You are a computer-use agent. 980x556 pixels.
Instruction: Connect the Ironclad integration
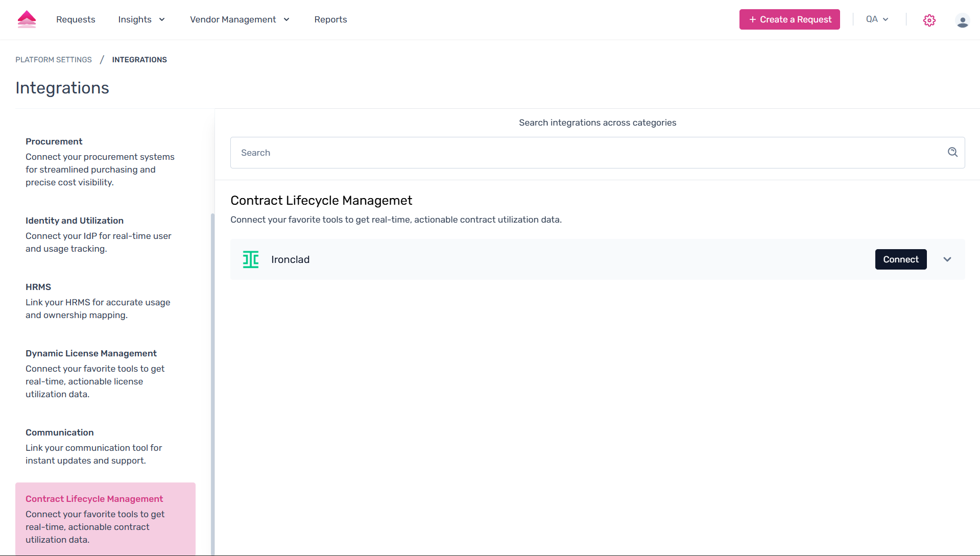[900, 259]
